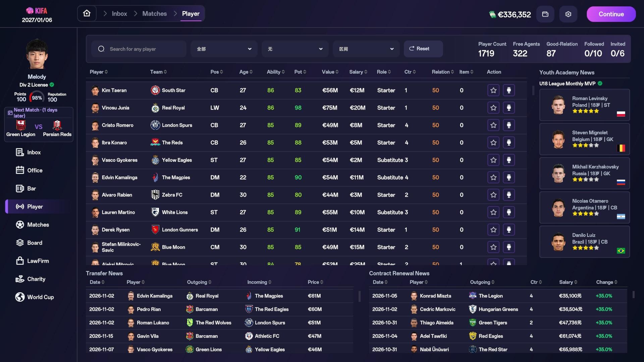Open the settings gear icon
The height and width of the screenshot is (362, 644).
pos(568,14)
